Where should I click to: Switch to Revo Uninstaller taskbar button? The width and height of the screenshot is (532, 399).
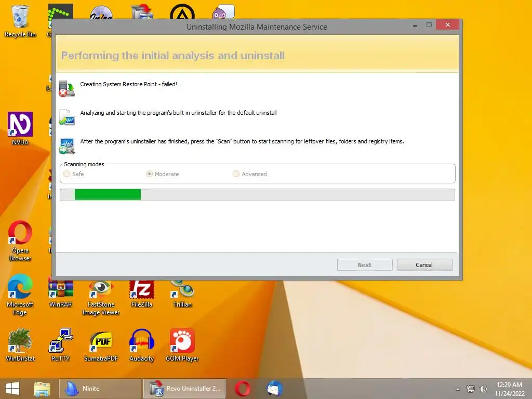click(x=184, y=389)
